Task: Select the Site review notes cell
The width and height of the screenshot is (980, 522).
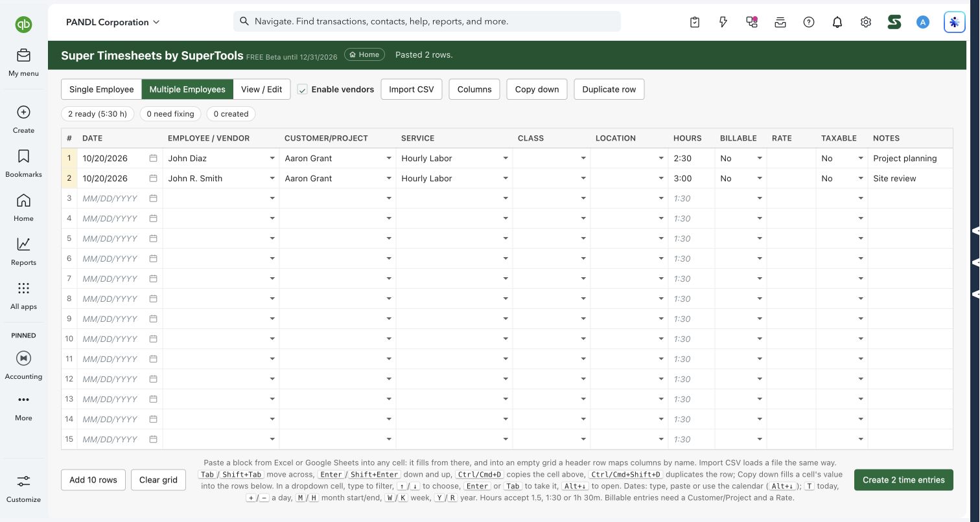Action: click(910, 178)
